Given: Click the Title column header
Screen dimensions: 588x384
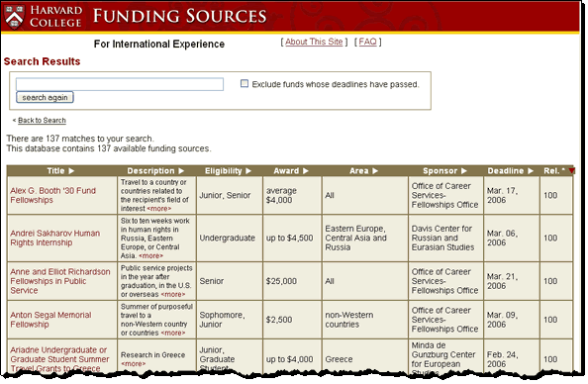Looking at the screenshot, I should click(x=55, y=171).
